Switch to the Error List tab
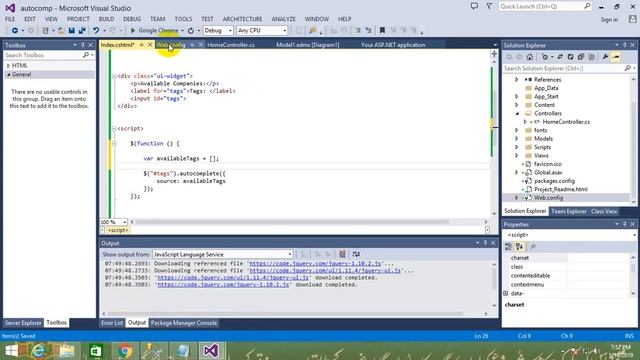The image size is (640, 360). [112, 323]
